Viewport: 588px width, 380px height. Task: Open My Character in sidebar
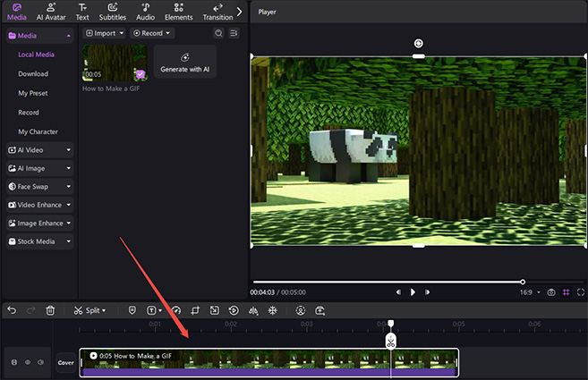pos(38,132)
